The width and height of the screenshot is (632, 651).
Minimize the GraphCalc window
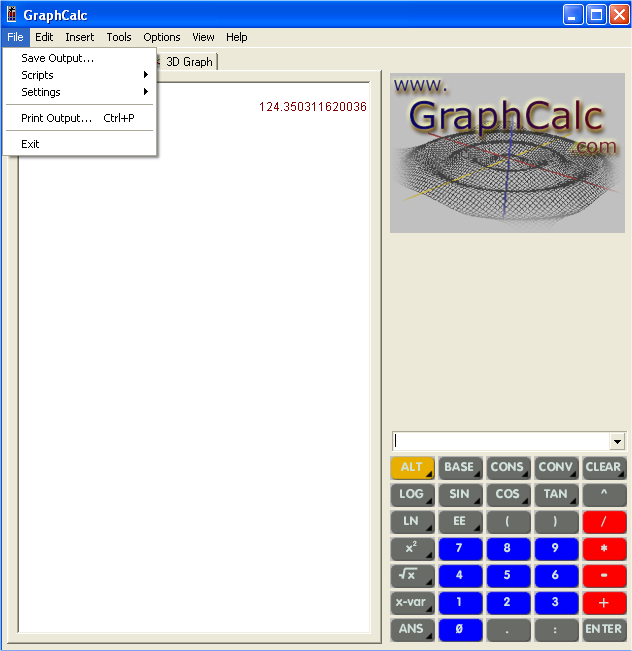573,15
